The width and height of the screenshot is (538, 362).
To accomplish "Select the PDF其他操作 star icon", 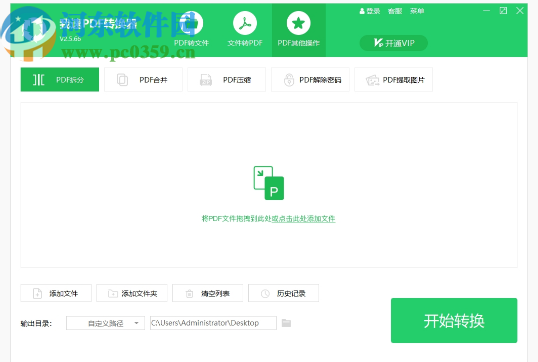I will 298,23.
